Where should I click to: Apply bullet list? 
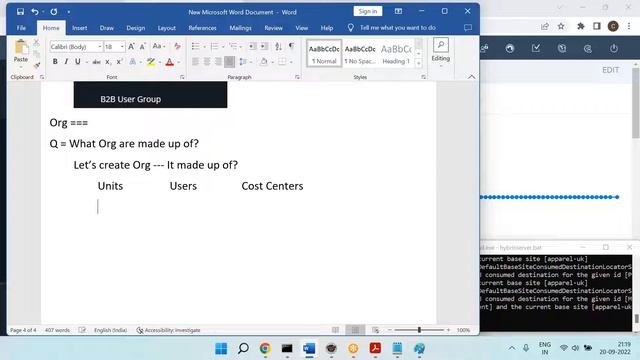pos(196,47)
